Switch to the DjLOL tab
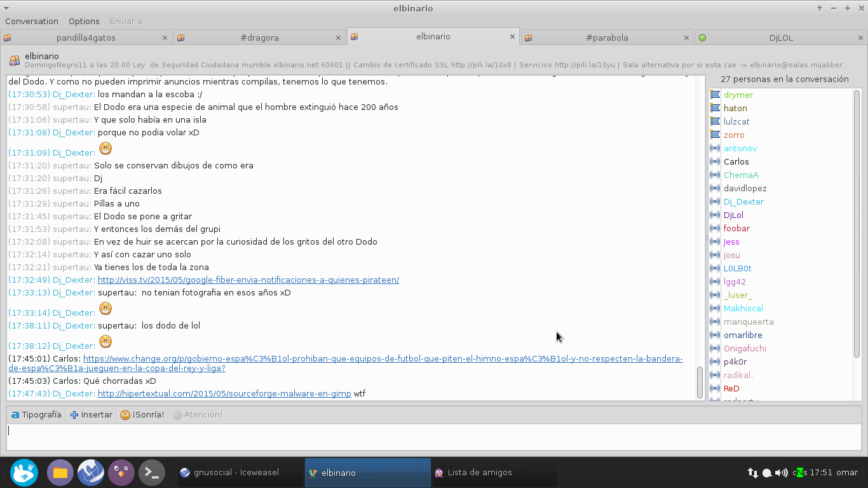This screenshot has width=868, height=488. pos(781,37)
